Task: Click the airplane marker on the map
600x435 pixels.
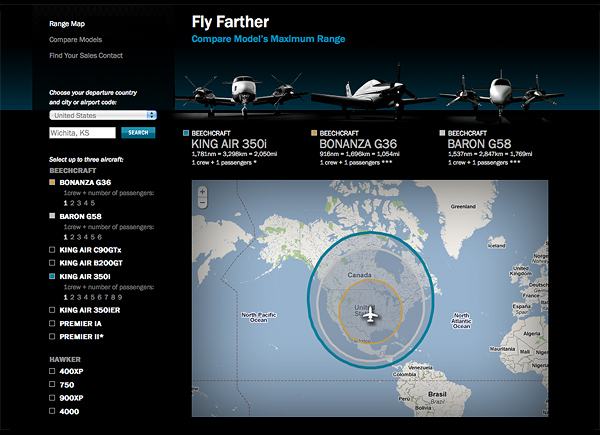Action: (x=371, y=315)
